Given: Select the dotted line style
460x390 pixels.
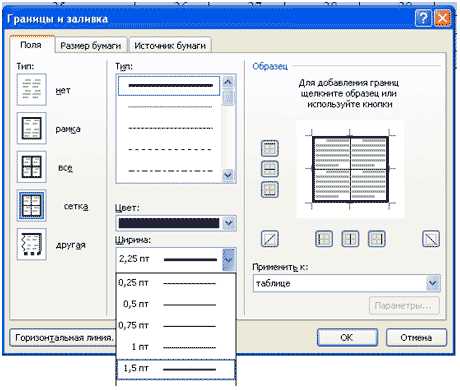Looking at the screenshot, I should [x=169, y=128].
